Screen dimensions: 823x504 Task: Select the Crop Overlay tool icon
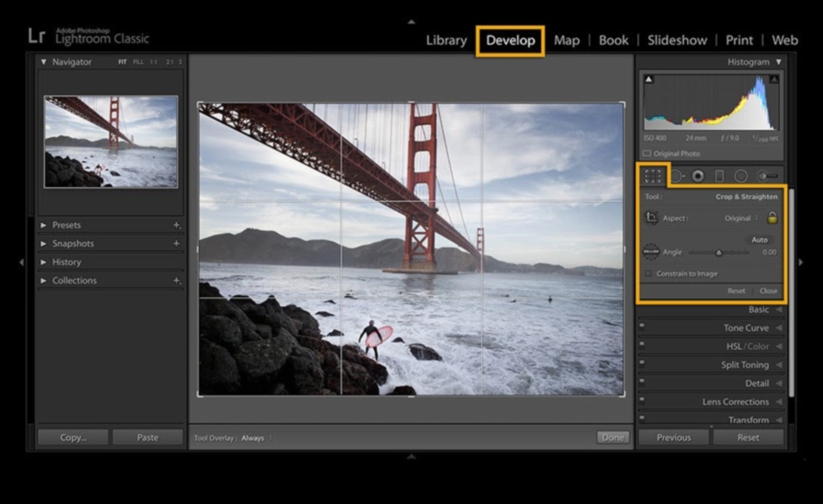click(x=653, y=176)
